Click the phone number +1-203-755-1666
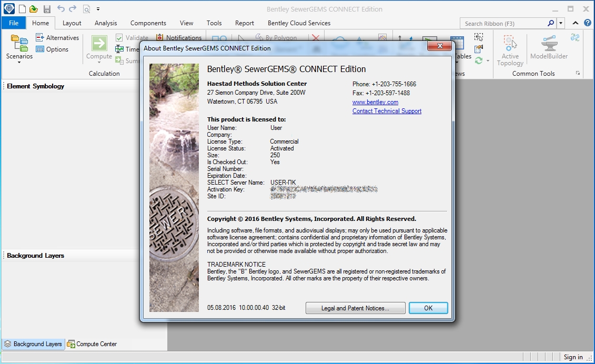Screen dimensions: 595x364 click(394, 84)
